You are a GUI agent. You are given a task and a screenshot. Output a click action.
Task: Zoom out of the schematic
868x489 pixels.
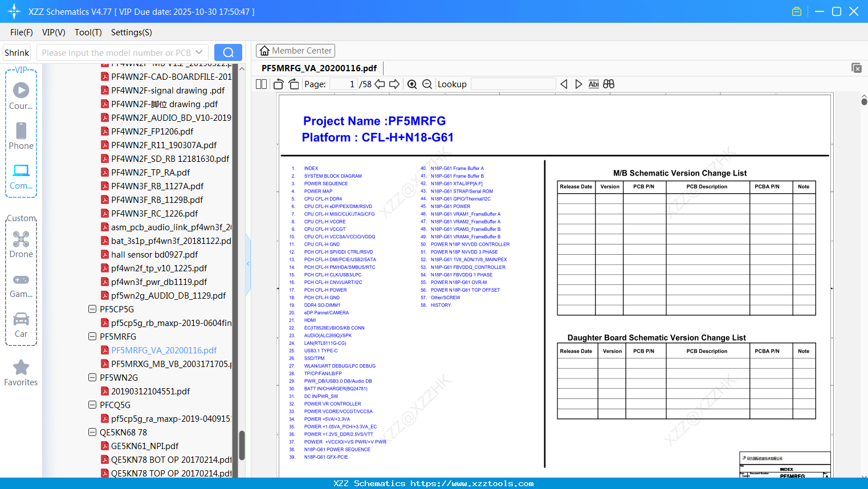coord(427,84)
